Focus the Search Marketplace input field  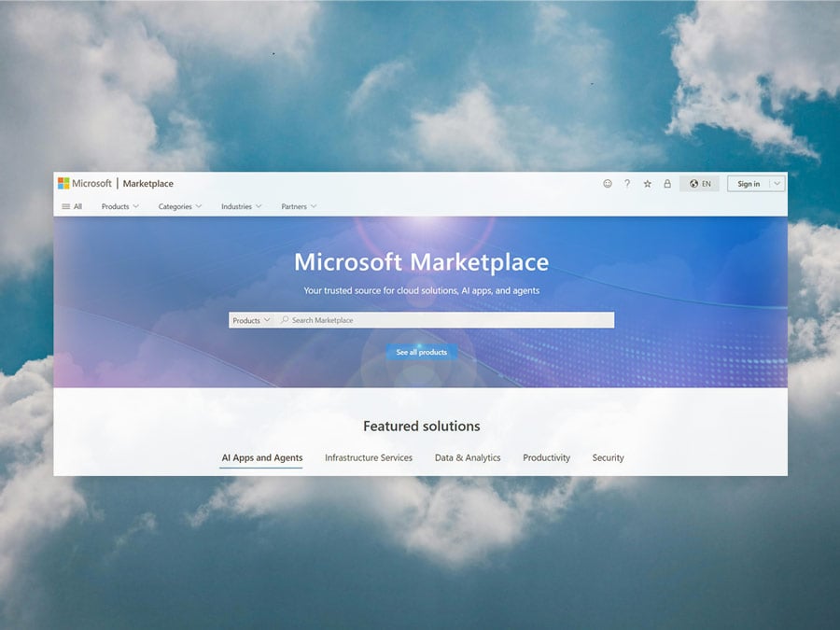click(x=448, y=320)
